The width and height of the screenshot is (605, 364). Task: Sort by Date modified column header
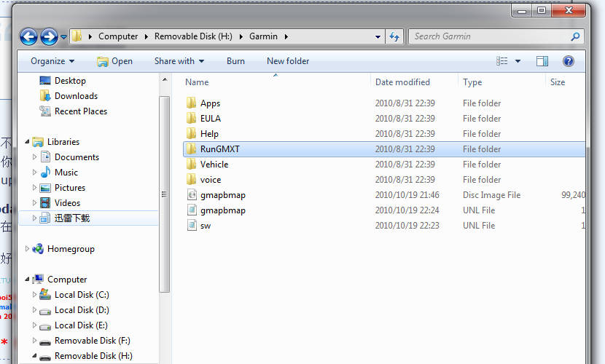tap(402, 82)
